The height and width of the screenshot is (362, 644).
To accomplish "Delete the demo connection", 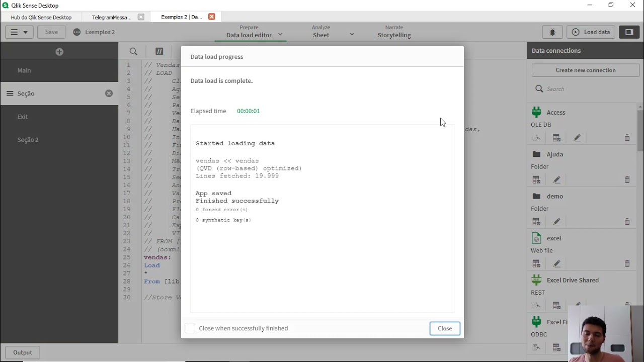I will point(627,222).
